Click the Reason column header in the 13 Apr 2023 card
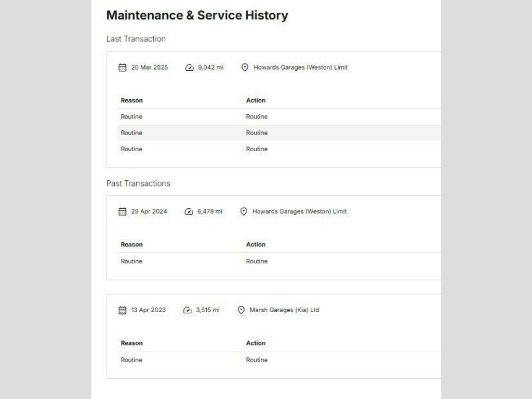The image size is (532, 399). coord(131,343)
